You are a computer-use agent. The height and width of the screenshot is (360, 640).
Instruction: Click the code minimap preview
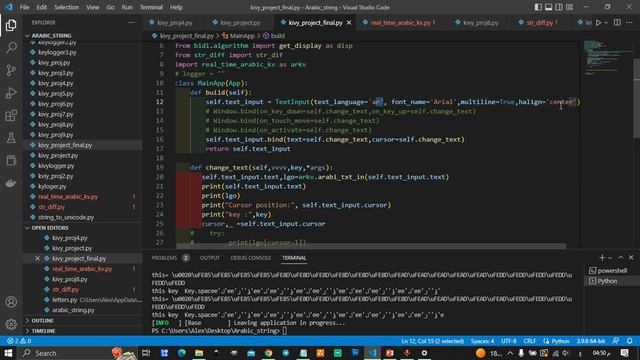[x=607, y=57]
